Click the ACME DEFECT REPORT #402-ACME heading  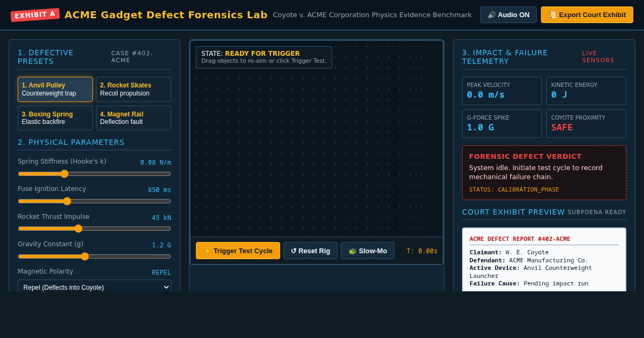pyautogui.click(x=520, y=239)
